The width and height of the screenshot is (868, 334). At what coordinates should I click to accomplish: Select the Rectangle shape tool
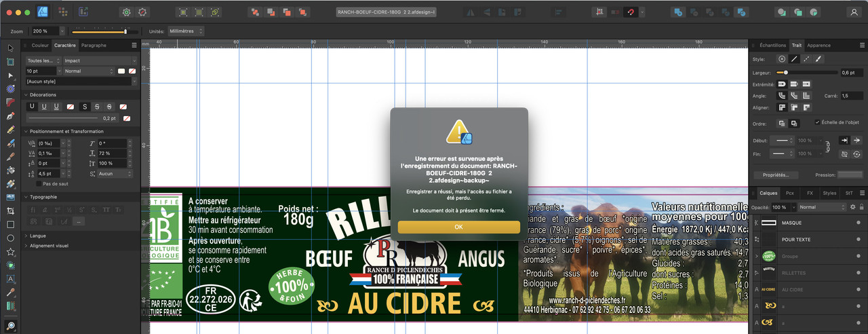[x=10, y=225]
